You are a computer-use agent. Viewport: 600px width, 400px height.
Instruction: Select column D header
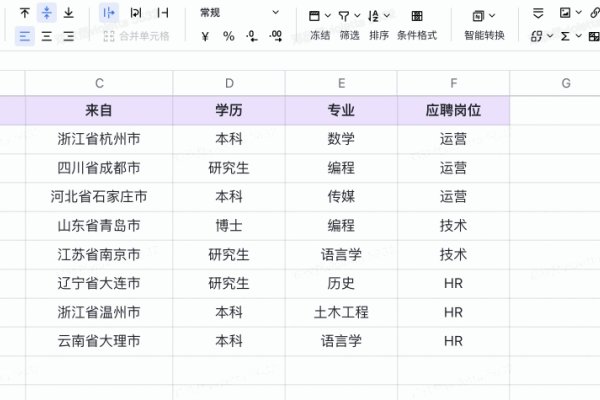229,83
